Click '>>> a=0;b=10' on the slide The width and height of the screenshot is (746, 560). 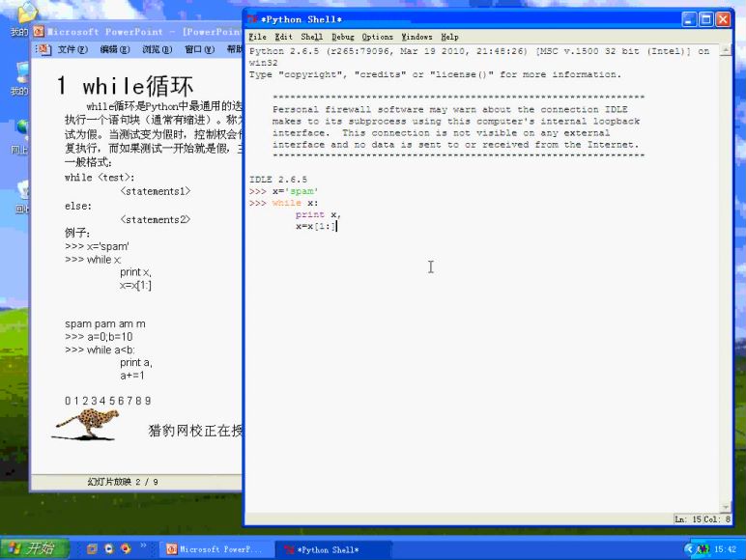tap(99, 337)
